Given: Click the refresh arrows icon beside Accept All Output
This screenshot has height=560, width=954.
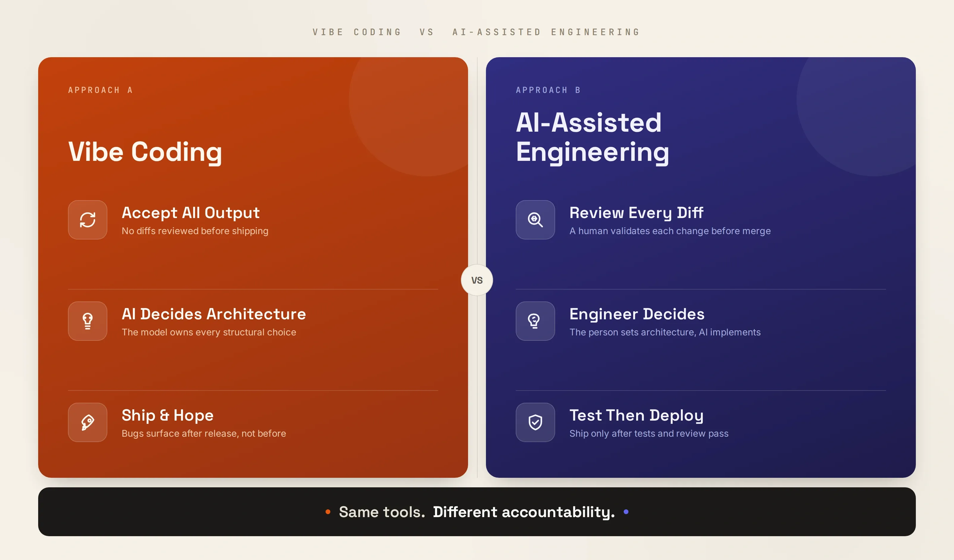Looking at the screenshot, I should tap(87, 220).
